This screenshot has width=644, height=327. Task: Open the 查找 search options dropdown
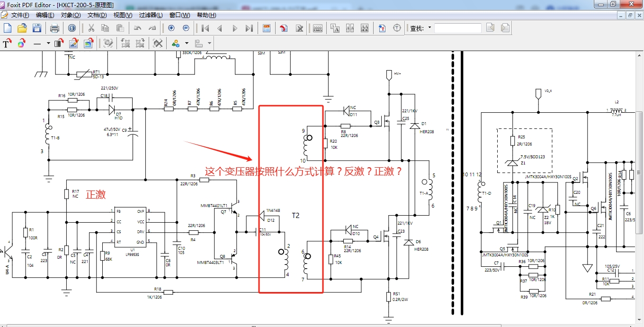[x=429, y=28]
